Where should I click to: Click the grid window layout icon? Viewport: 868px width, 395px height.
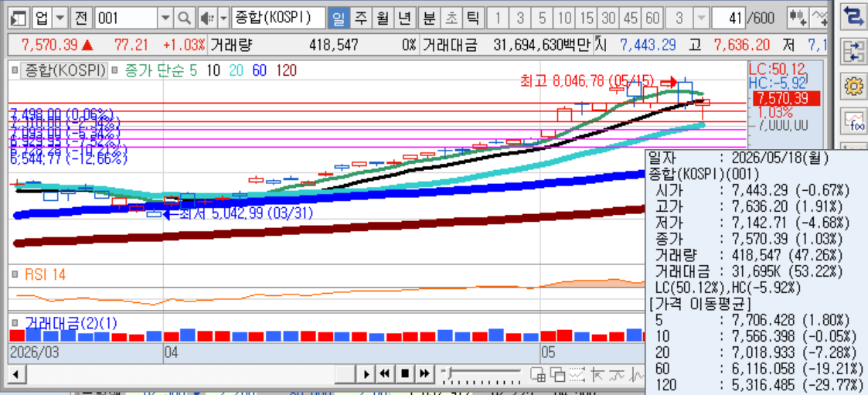[537, 374]
